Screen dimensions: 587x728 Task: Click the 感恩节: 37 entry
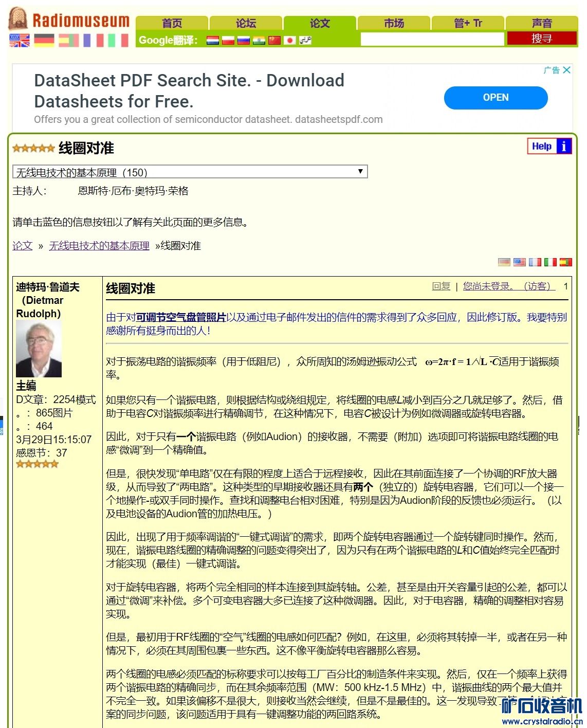[42, 453]
